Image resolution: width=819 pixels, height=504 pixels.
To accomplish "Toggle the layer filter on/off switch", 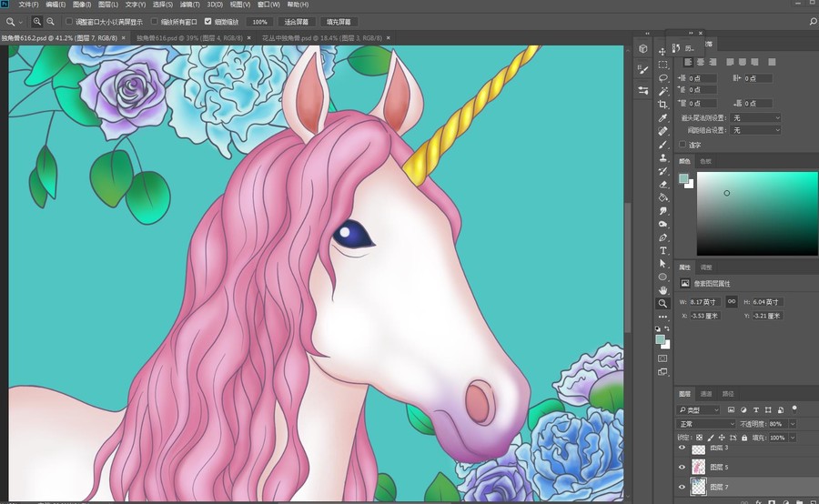I will pyautogui.click(x=794, y=409).
